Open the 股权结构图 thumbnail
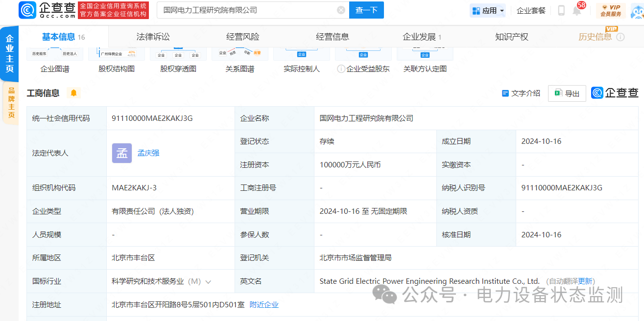Screen dimensions: 644x321 (117, 61)
